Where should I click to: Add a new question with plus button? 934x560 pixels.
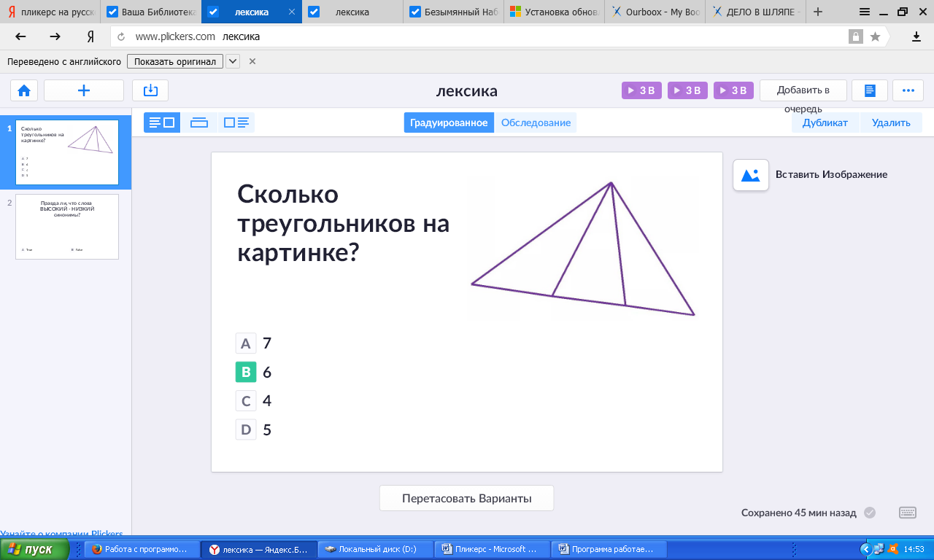[84, 90]
